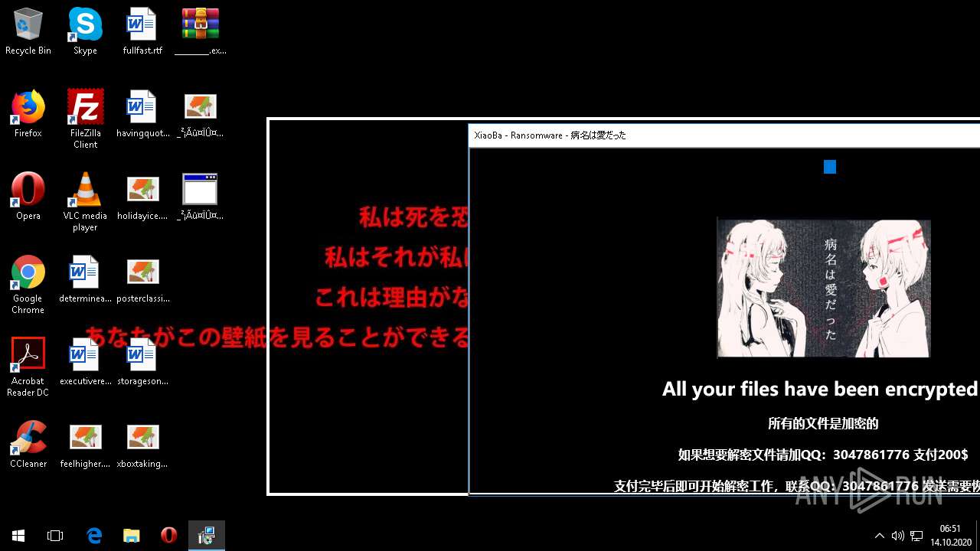Open the volume control in system tray
The image size is (980, 551).
pyautogui.click(x=897, y=536)
